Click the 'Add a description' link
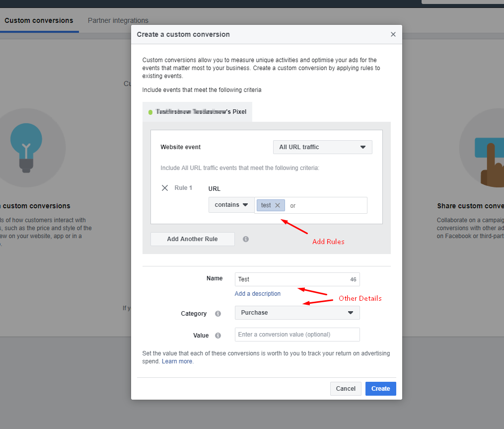This screenshot has height=429, width=504. [x=257, y=294]
